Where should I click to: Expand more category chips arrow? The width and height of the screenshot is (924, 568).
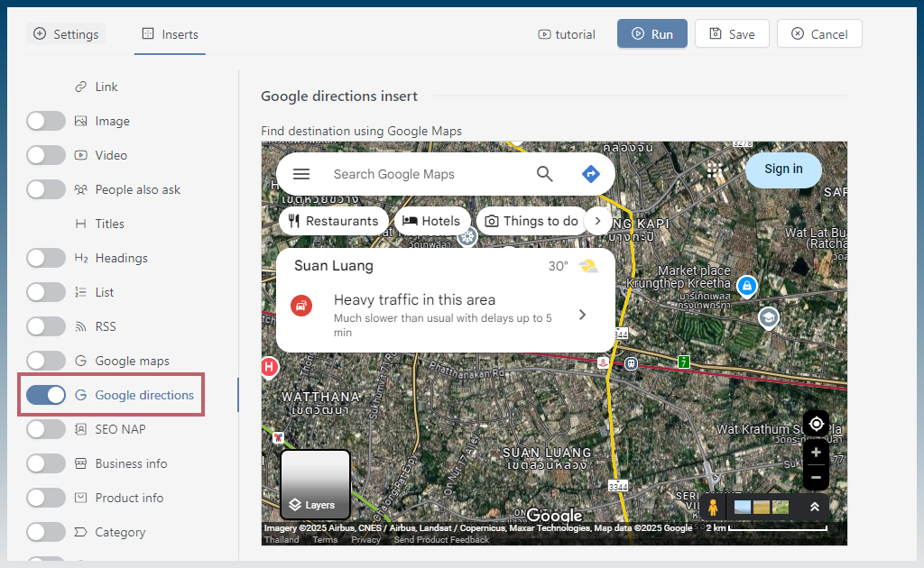597,221
